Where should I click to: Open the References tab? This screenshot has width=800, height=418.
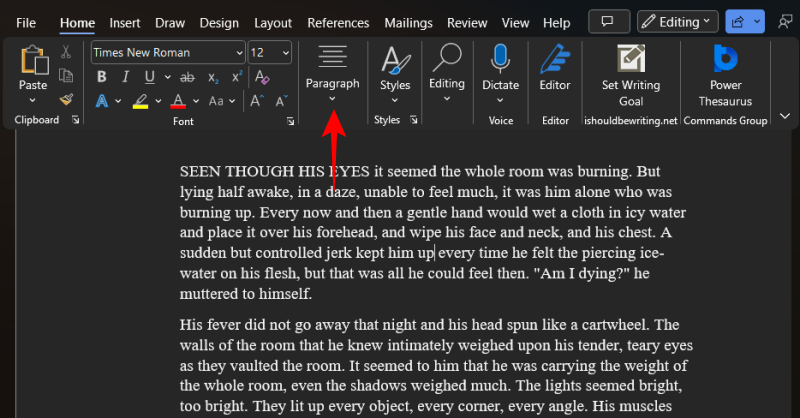coord(338,22)
